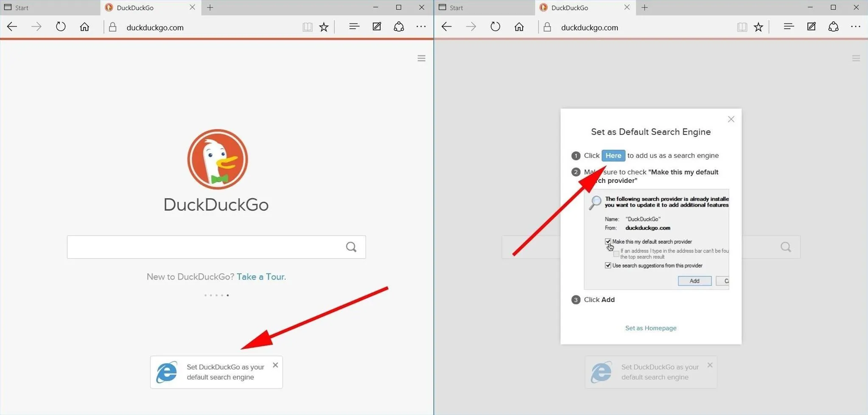Switch to Start tab in right window
The image size is (868, 415).
coord(484,8)
